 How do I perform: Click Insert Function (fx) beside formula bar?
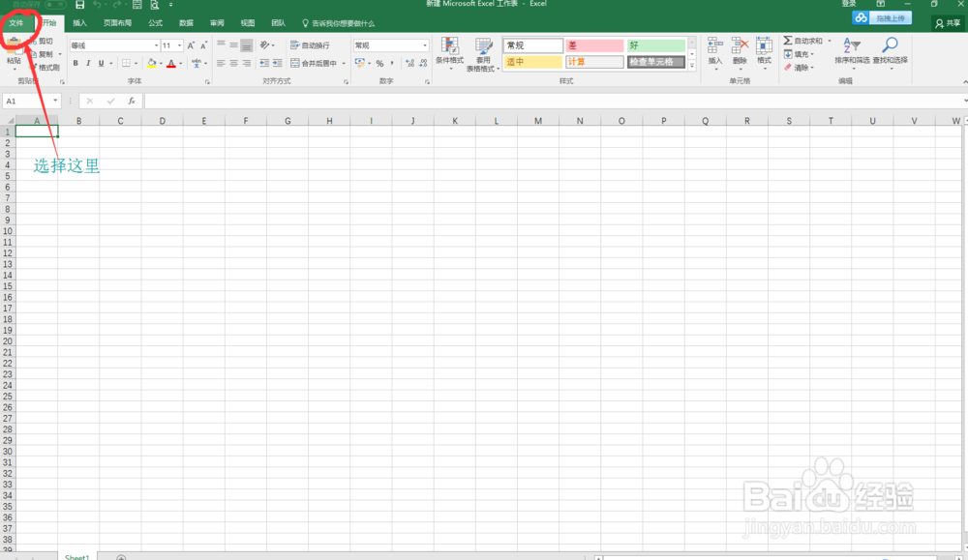131,100
